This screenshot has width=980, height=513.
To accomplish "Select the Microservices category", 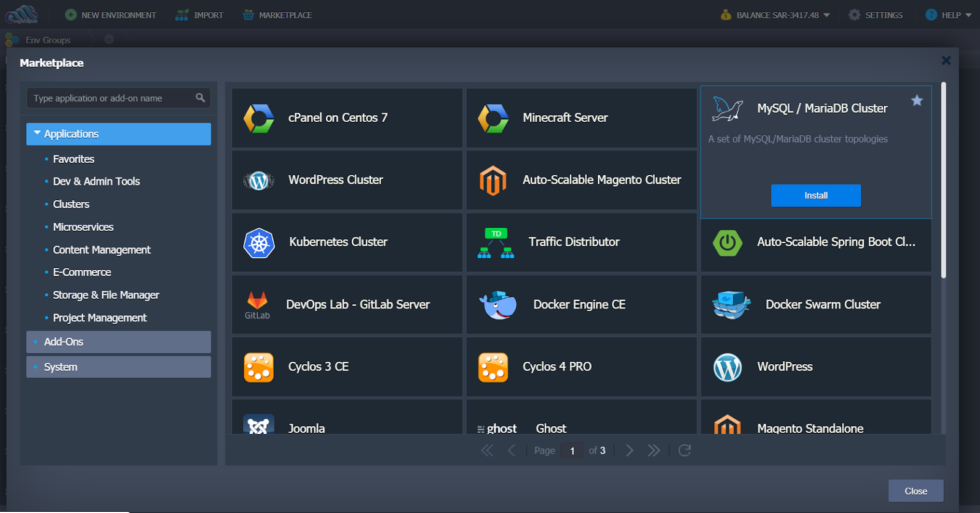I will (x=83, y=227).
